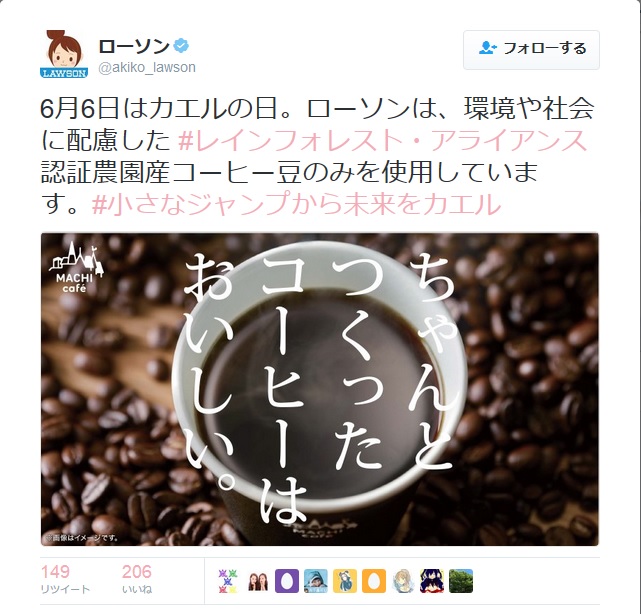Enlarge the MACHI café coffee image
The height and width of the screenshot is (614, 641).
320,389
